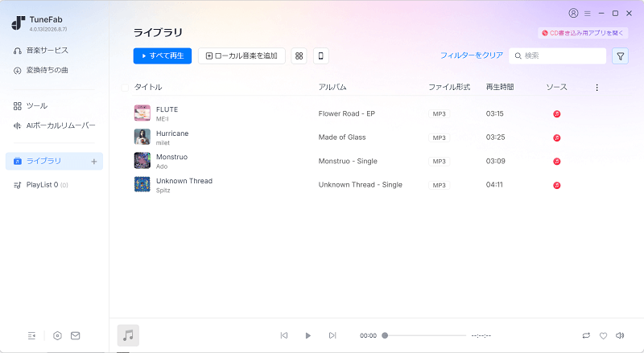Sort by アルバム column header

332,87
